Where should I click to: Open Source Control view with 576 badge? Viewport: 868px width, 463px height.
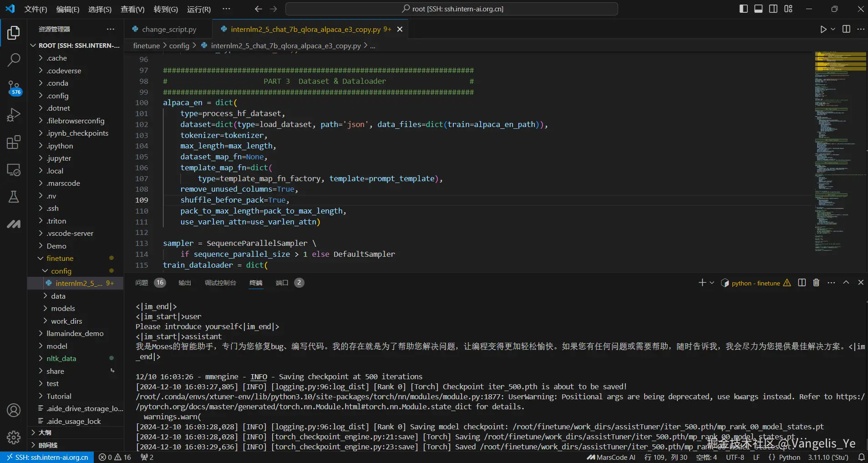(x=14, y=87)
